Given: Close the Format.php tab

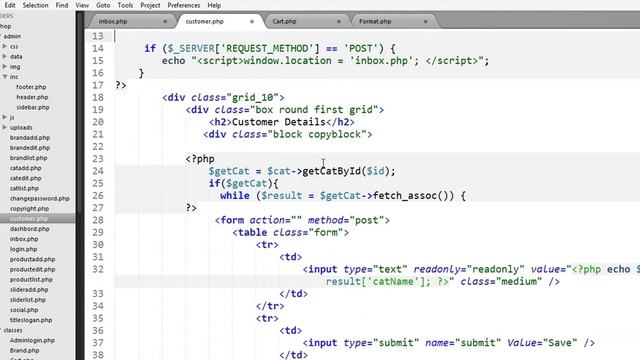Looking at the screenshot, I should pos(426,21).
